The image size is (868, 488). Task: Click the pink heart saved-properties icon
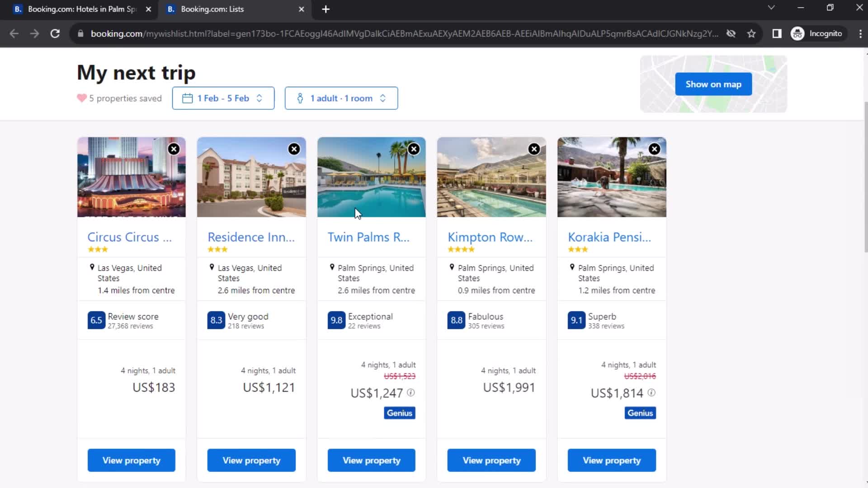coord(81,98)
